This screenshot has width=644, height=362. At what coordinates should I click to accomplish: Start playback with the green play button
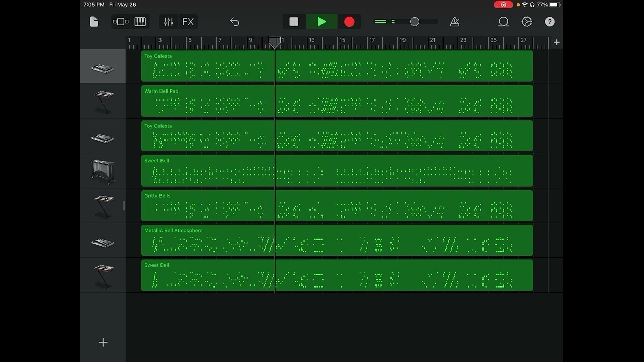point(321,22)
